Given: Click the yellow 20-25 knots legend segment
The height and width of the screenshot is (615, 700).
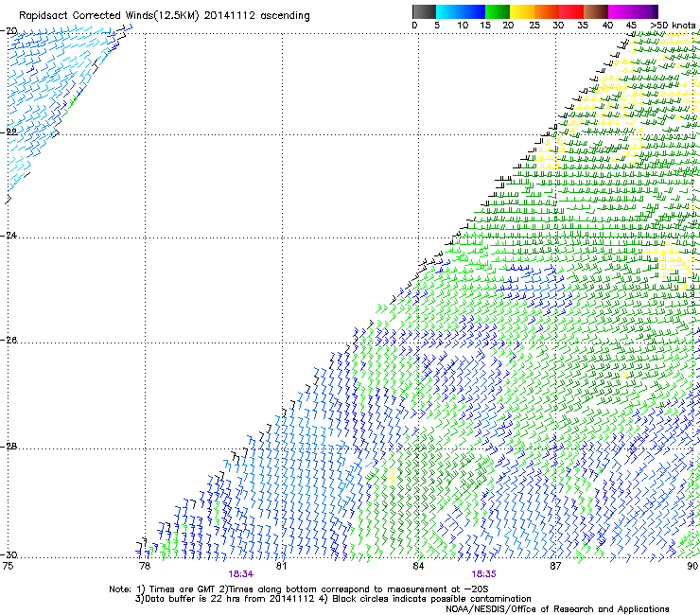Looking at the screenshot, I should 522,11.
